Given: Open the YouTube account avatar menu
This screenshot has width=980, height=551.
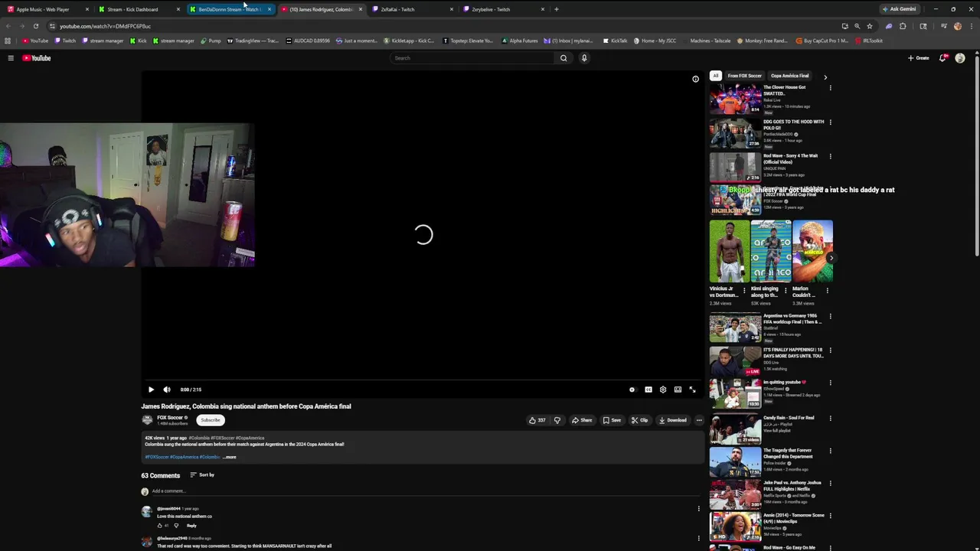Looking at the screenshot, I should [960, 58].
